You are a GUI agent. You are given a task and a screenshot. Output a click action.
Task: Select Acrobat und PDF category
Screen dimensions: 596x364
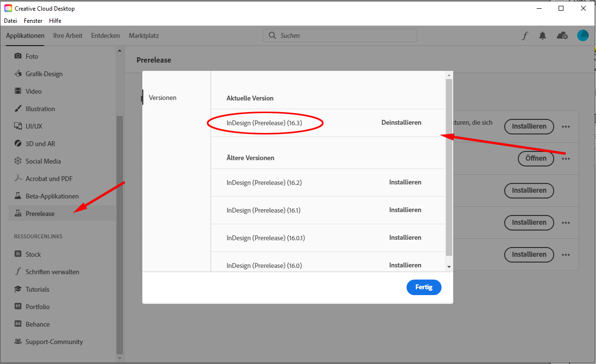pyautogui.click(x=49, y=179)
